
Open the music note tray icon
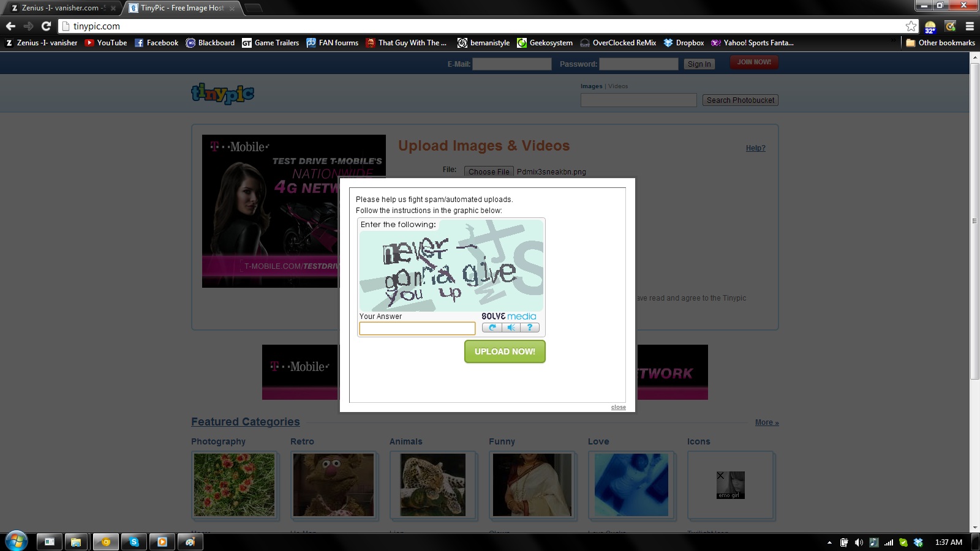tap(873, 542)
